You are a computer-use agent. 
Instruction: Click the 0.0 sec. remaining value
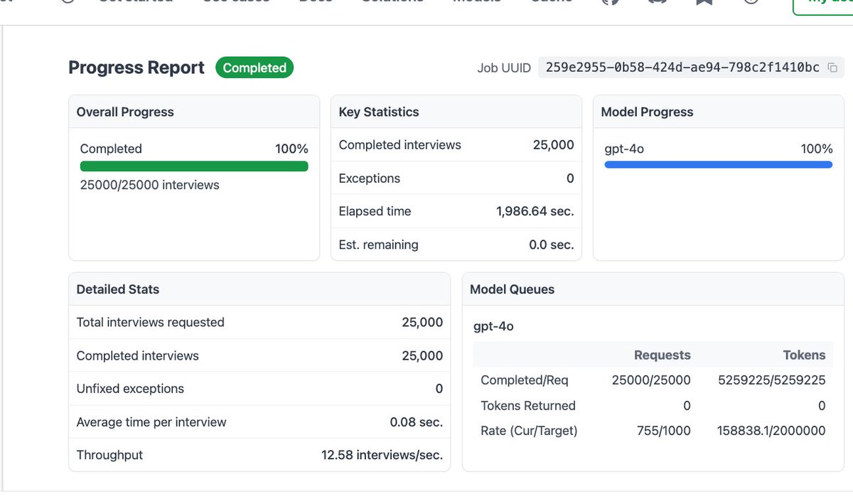point(551,245)
